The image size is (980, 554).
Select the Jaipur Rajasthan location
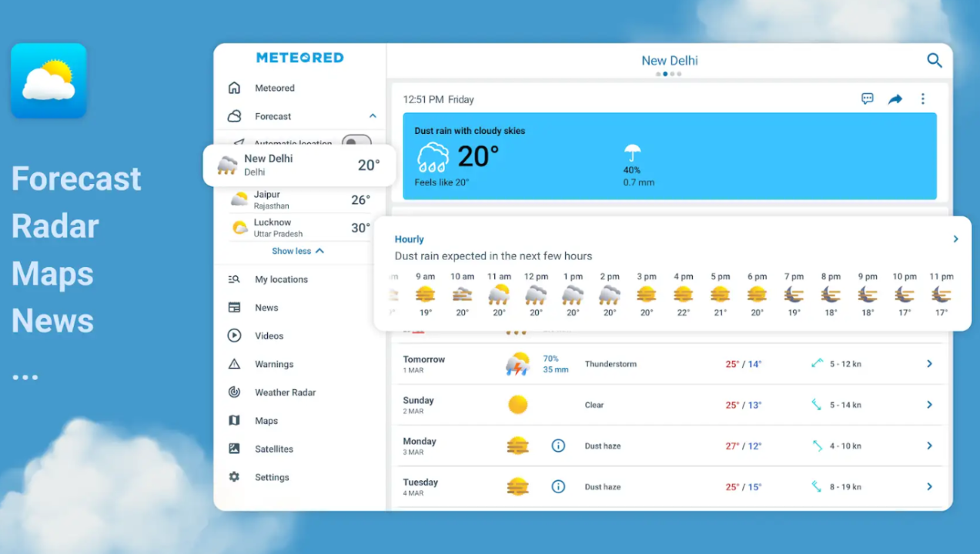[x=300, y=200]
